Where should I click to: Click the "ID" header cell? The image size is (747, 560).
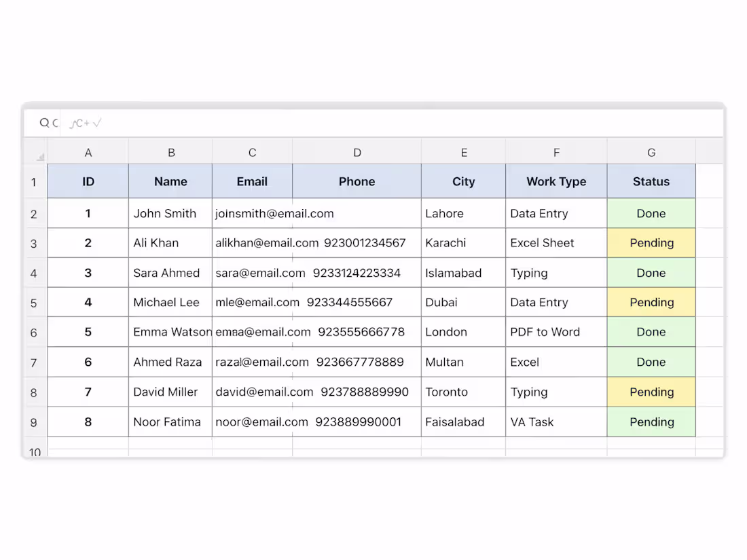point(88,181)
